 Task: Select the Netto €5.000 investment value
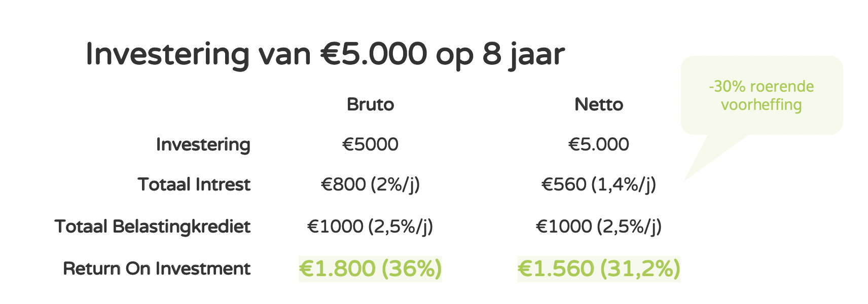(599, 144)
